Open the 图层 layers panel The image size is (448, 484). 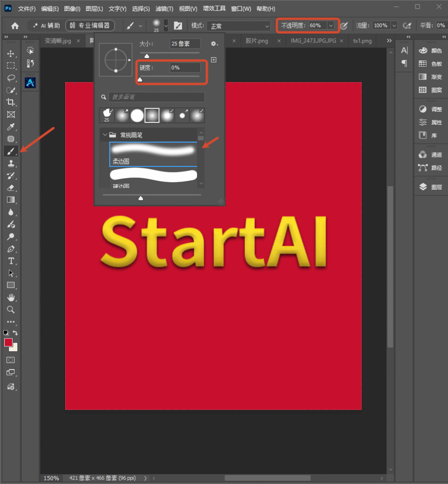click(431, 187)
